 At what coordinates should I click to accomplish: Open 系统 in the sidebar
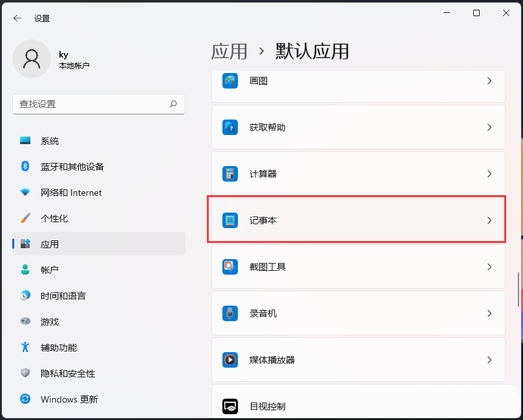50,141
